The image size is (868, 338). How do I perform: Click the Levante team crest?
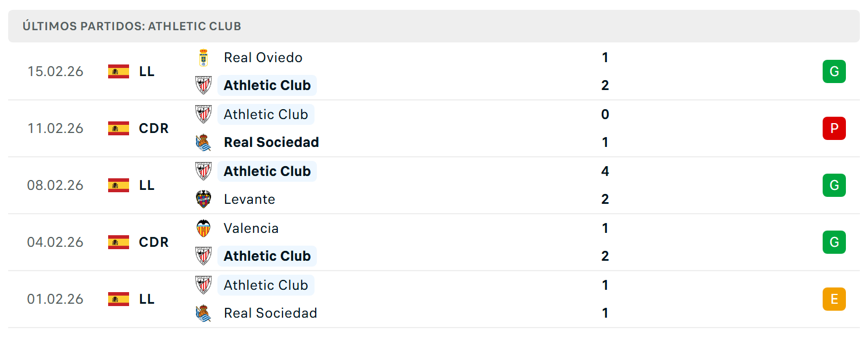pos(203,199)
